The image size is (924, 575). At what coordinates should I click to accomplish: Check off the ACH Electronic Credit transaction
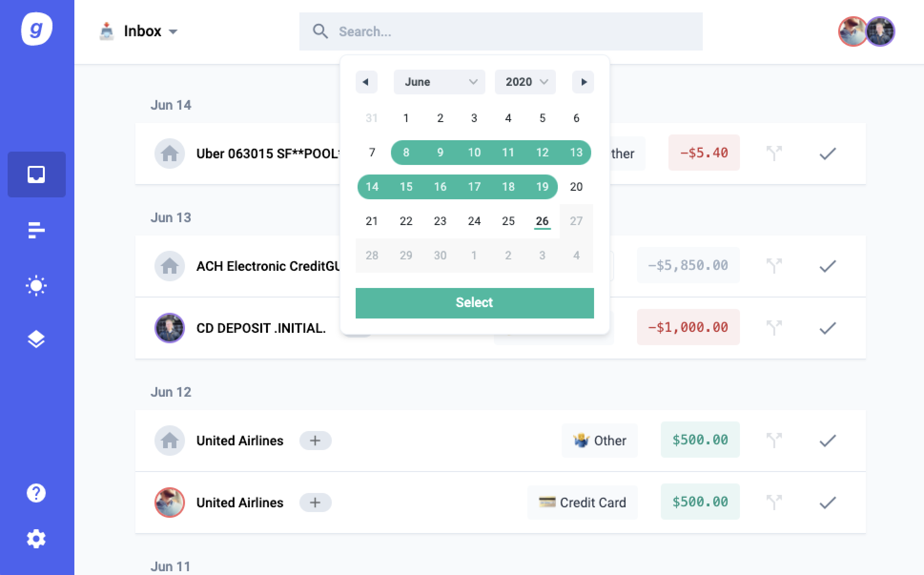(827, 266)
